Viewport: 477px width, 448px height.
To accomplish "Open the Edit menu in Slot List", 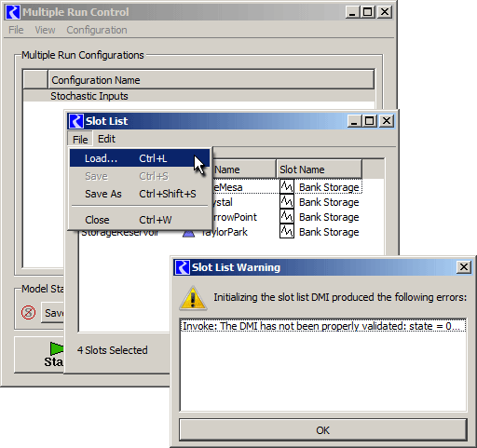I will (x=106, y=139).
